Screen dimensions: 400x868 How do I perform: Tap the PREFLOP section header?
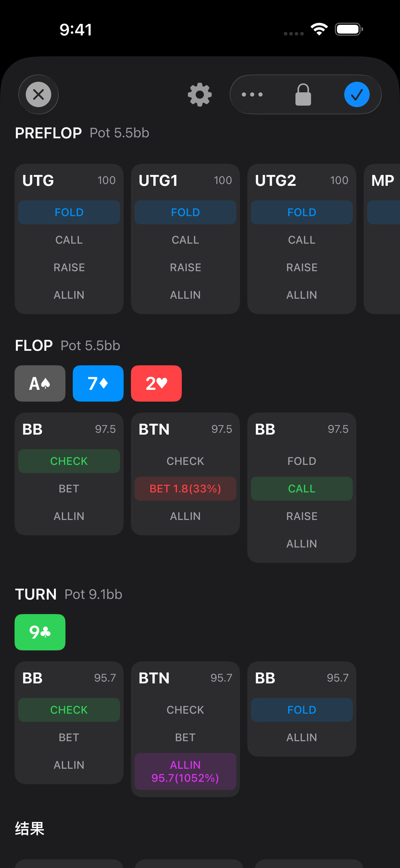click(x=48, y=133)
